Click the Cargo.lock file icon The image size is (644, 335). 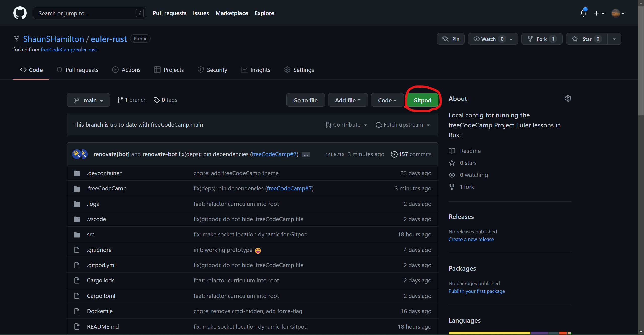[x=77, y=280]
